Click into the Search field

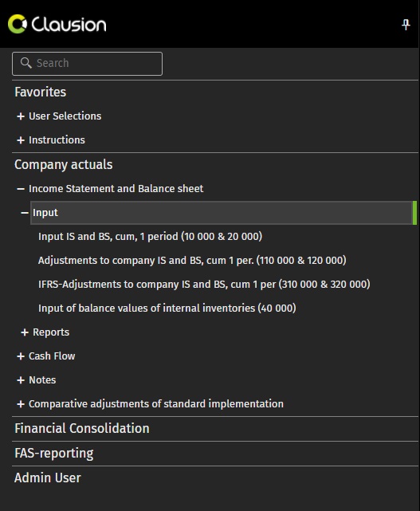pyautogui.click(x=88, y=64)
